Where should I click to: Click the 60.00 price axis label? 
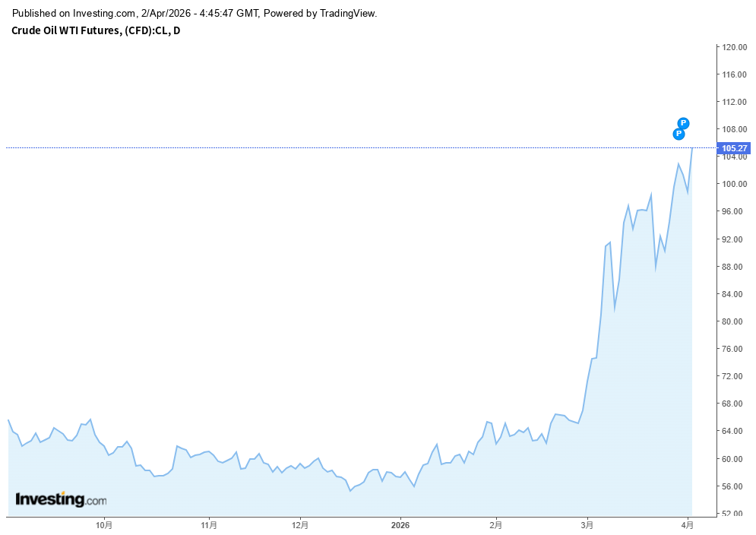coord(734,459)
